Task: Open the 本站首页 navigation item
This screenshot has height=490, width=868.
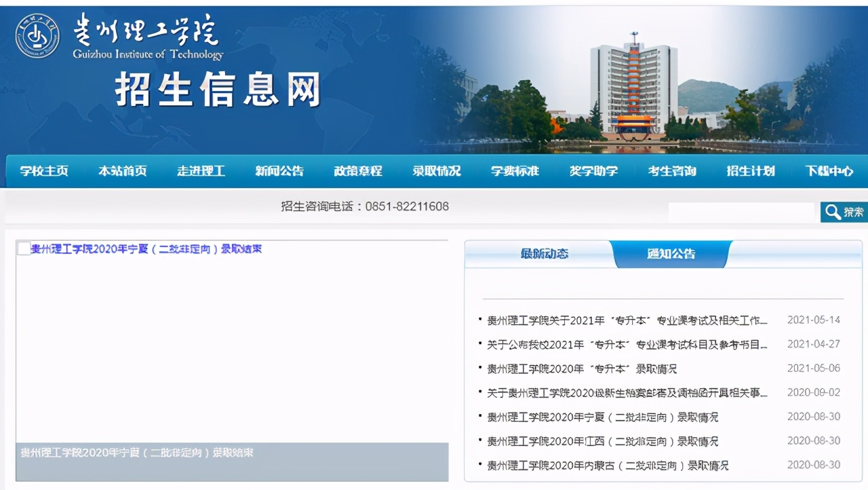Action: click(122, 171)
